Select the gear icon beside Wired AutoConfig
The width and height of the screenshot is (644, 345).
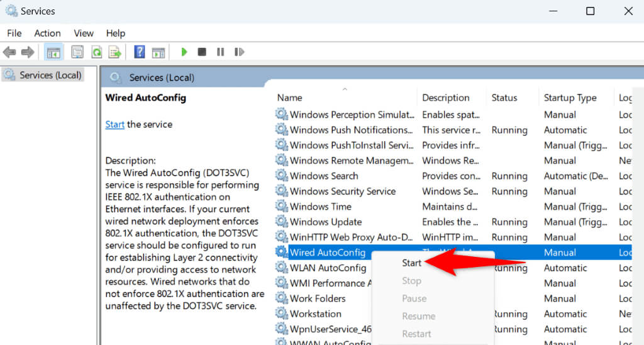tap(281, 252)
